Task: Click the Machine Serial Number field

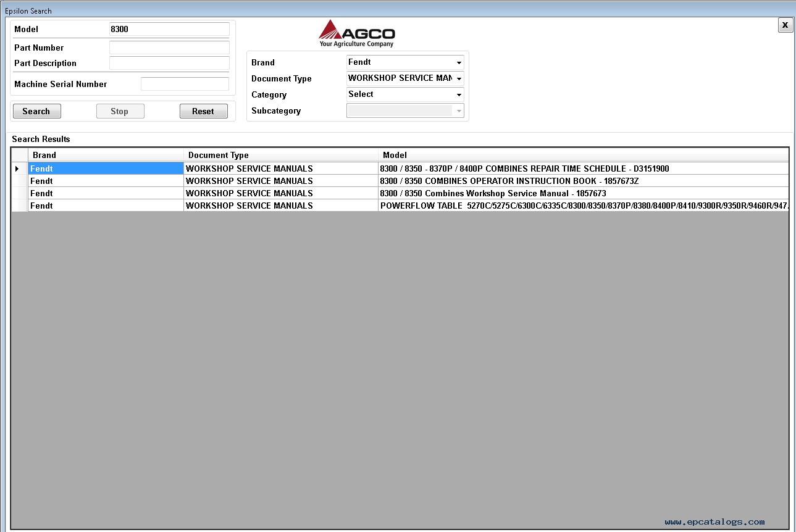Action: (x=185, y=84)
